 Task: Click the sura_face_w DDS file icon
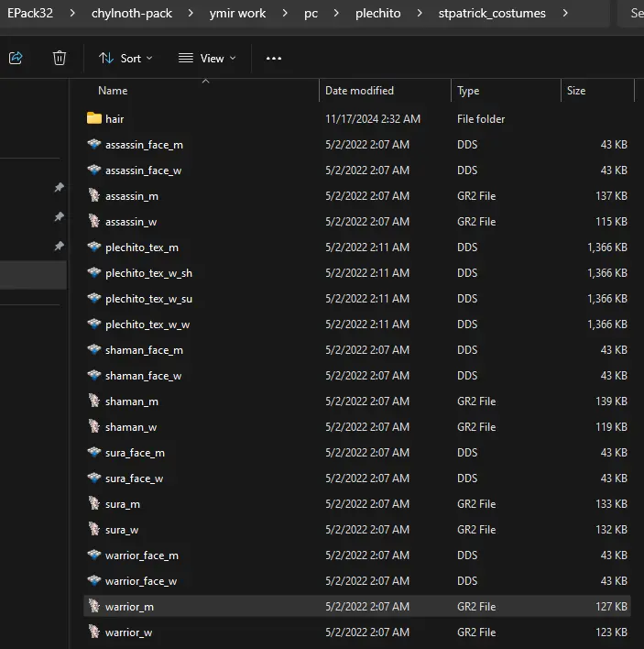(93, 478)
